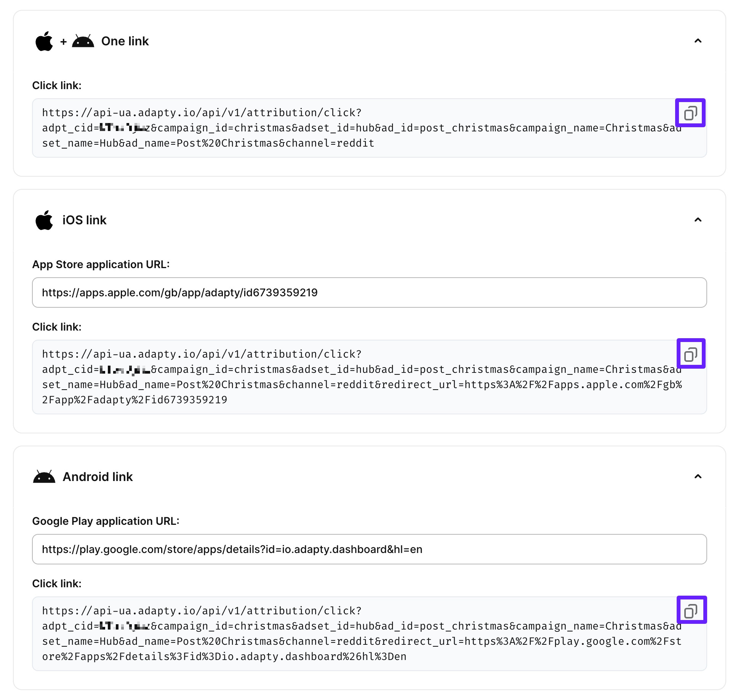730x700 pixels.
Task: Click the Android robot in One link header
Action: [83, 41]
